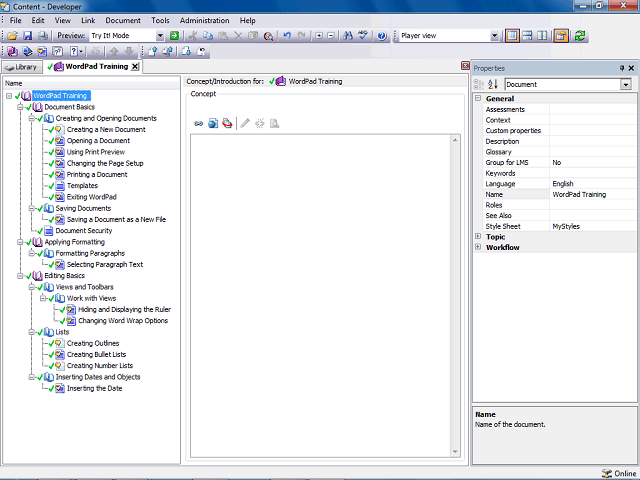Click the Concept pane scrollbar down arrow

(455, 451)
